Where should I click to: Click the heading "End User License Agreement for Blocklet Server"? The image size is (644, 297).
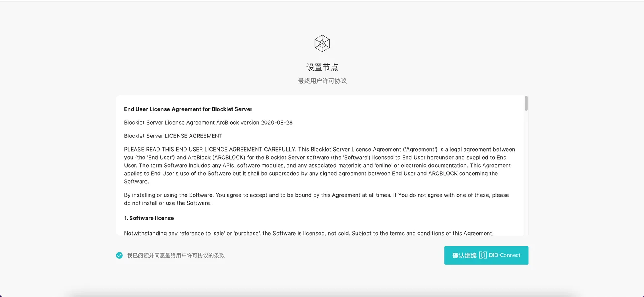tap(188, 109)
